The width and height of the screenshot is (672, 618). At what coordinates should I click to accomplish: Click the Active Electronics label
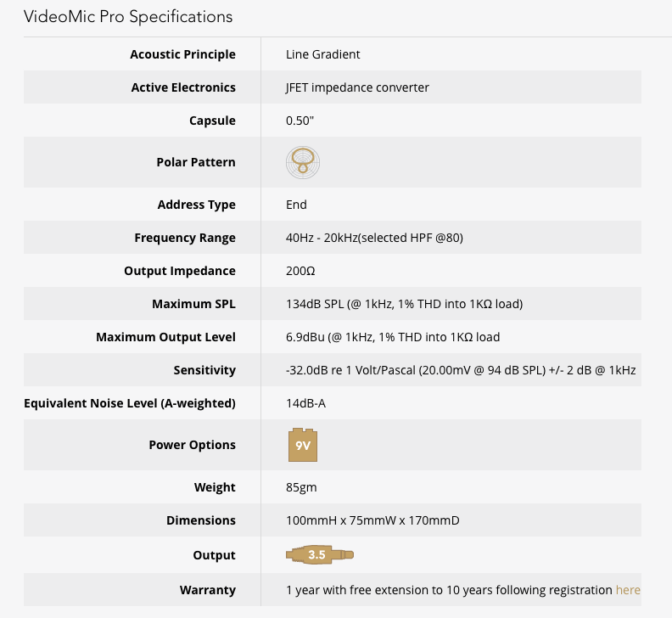click(183, 87)
